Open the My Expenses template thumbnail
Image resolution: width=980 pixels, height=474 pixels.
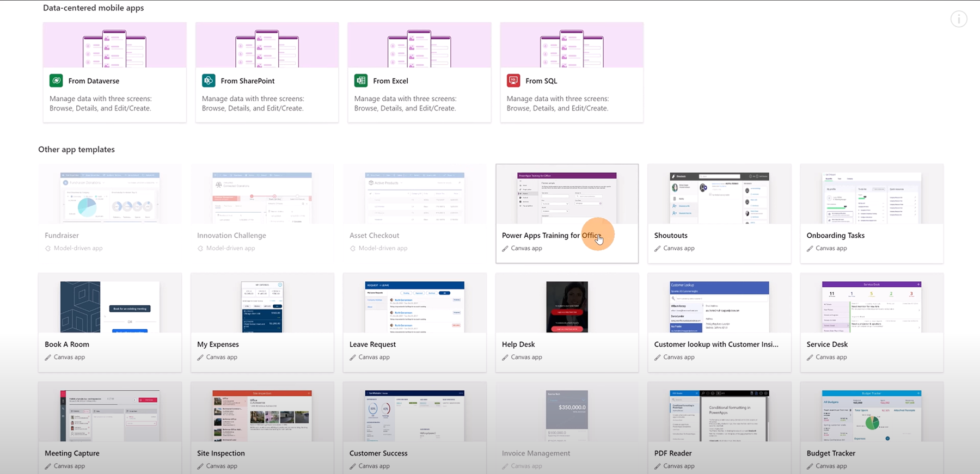[x=262, y=307]
